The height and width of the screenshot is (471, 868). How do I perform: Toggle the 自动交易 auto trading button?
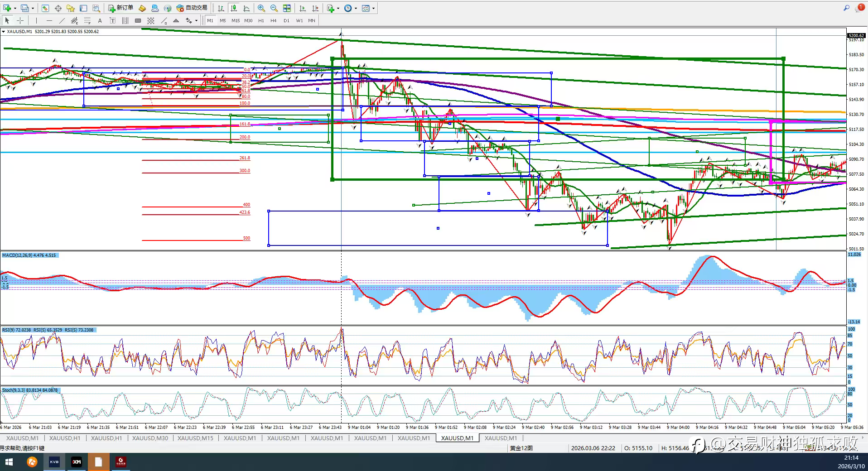pyautogui.click(x=192, y=8)
